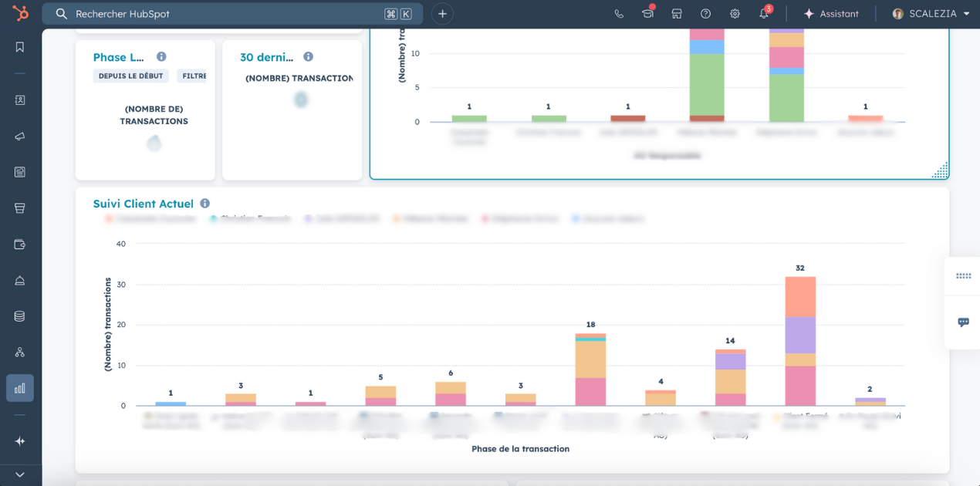Viewport: 980px width, 486px height.
Task: Toggle the purple legend entry in Suivi Client Actuel
Action: [x=343, y=219]
